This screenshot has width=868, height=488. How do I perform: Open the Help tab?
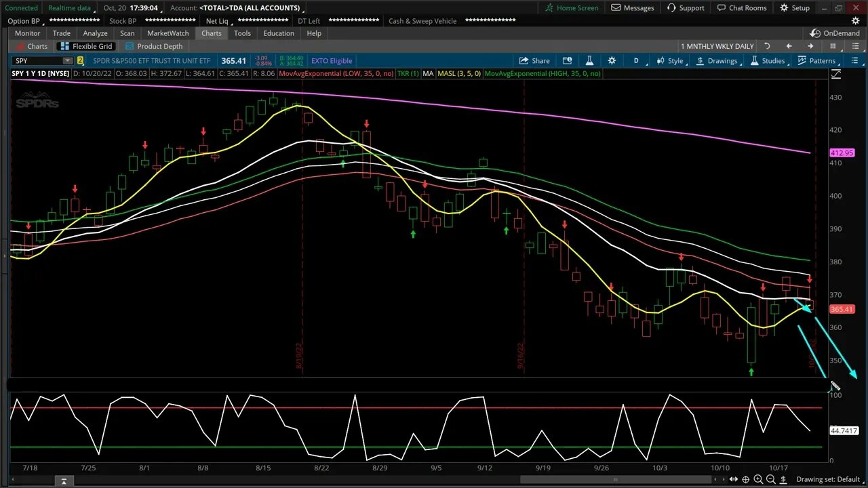tap(314, 33)
